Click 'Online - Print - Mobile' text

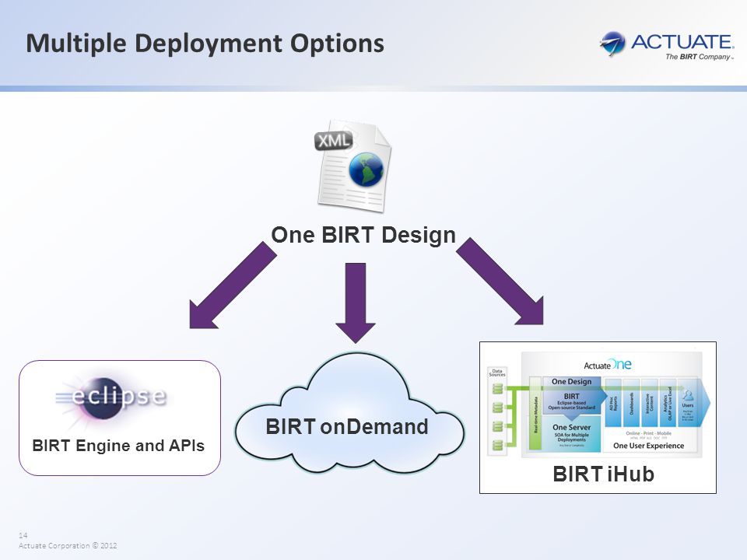coord(649,433)
